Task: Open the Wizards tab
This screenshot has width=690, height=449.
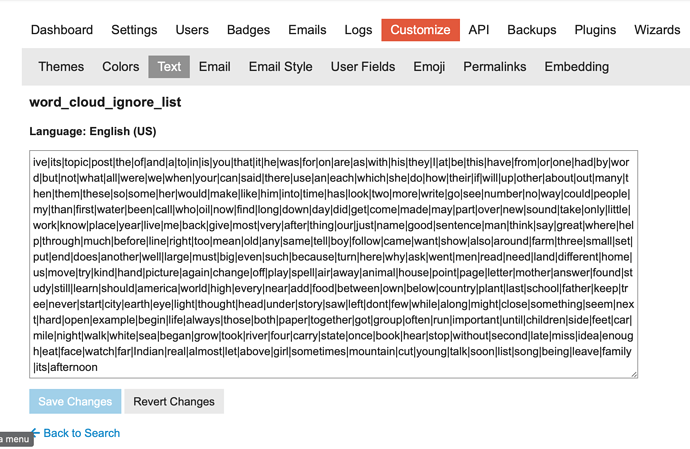Action: (x=657, y=30)
